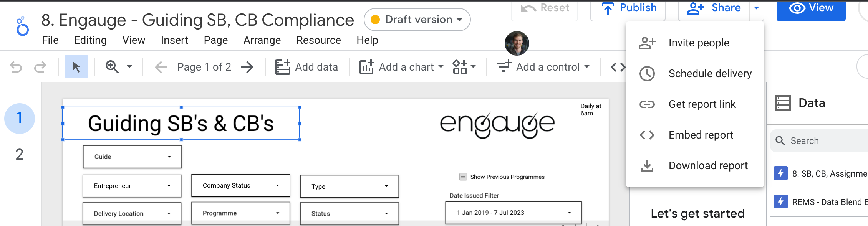Open the Arrange menu

(x=262, y=40)
